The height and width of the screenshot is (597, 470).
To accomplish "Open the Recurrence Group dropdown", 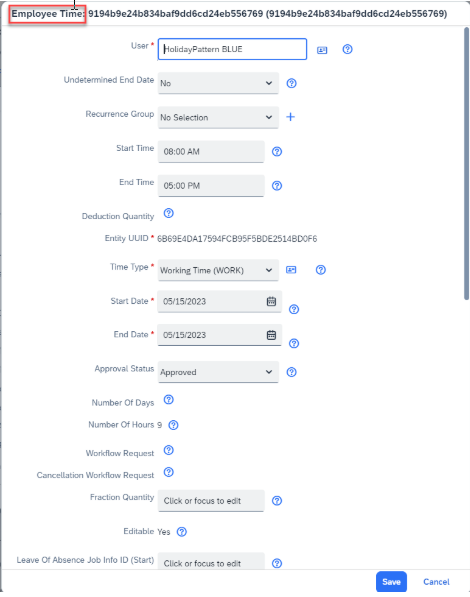I will click(218, 117).
